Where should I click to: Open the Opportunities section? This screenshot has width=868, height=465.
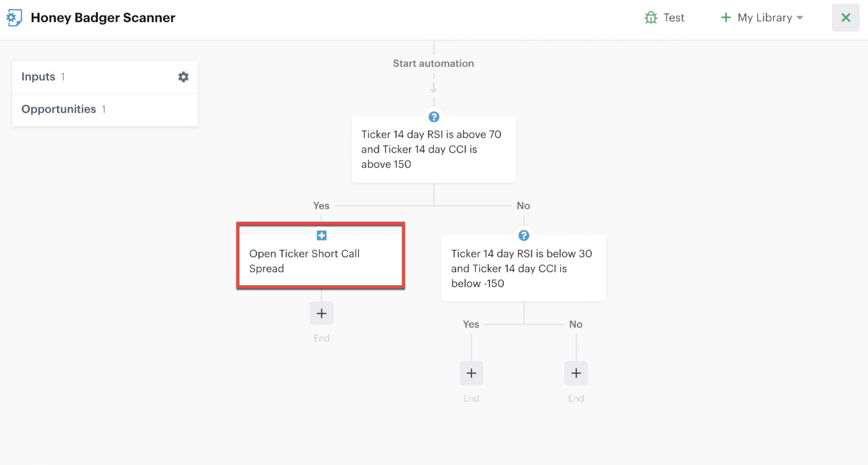[x=105, y=109]
